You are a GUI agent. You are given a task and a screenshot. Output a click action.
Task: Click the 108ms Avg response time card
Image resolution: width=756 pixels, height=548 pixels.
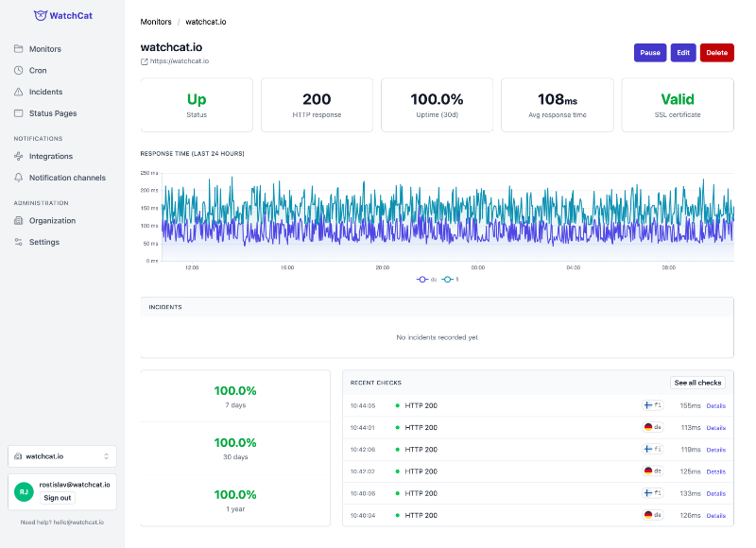[558, 105]
